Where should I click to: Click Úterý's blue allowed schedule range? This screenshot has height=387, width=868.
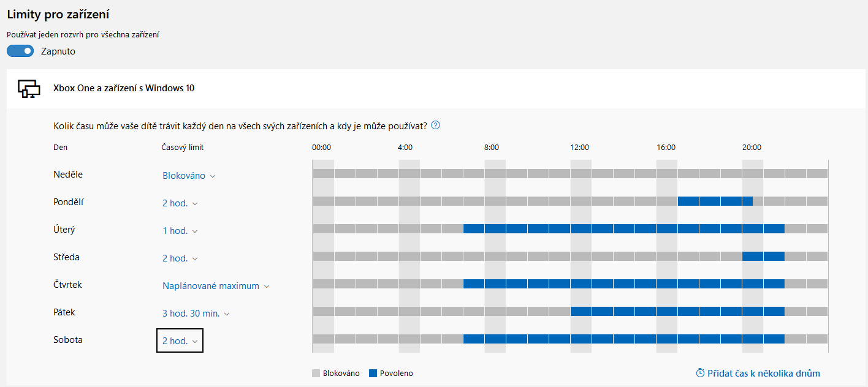click(623, 228)
